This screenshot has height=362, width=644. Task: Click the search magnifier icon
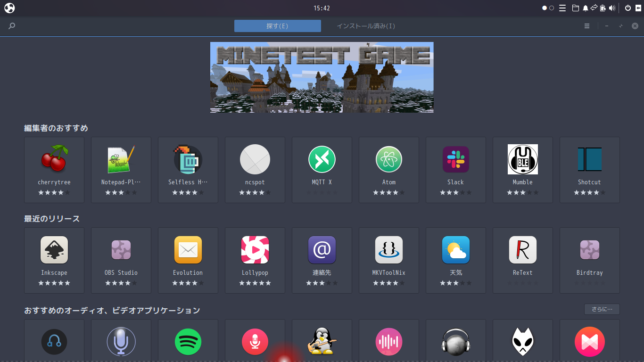(x=12, y=26)
